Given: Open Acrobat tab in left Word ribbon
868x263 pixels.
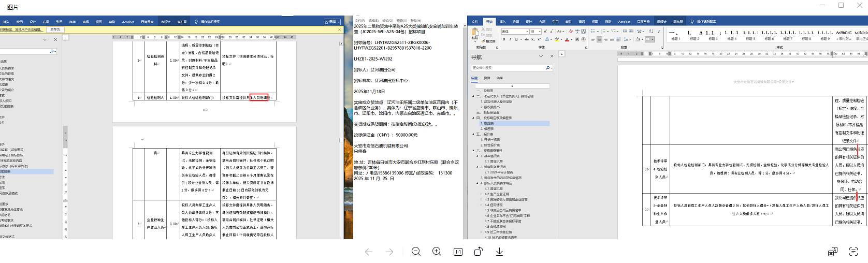Looking at the screenshot, I should (128, 22).
